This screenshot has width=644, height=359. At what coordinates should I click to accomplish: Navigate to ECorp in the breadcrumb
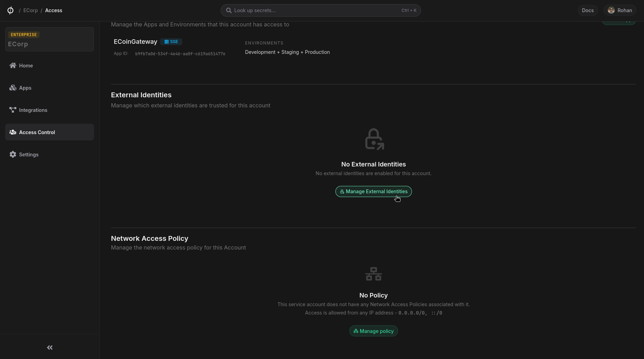click(31, 10)
